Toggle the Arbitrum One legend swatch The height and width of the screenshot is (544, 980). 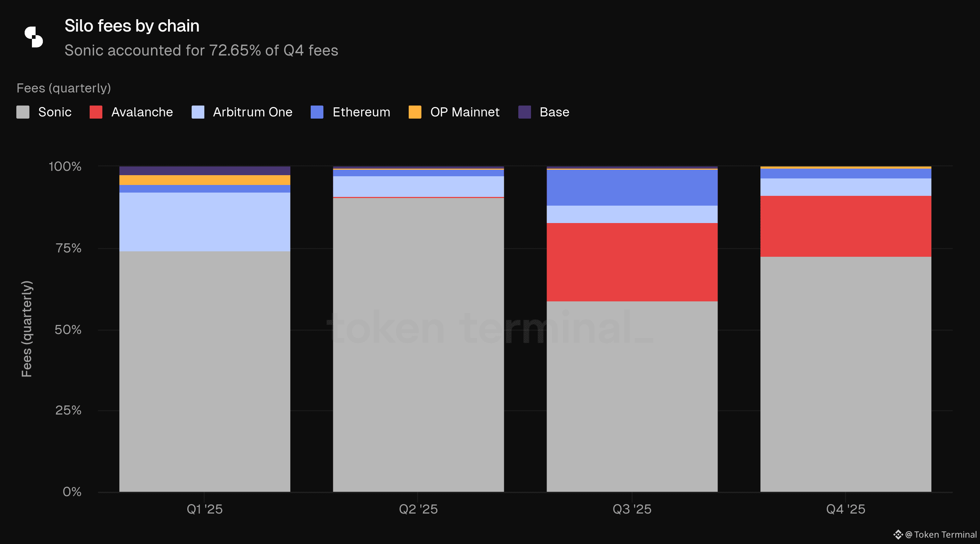pyautogui.click(x=198, y=112)
